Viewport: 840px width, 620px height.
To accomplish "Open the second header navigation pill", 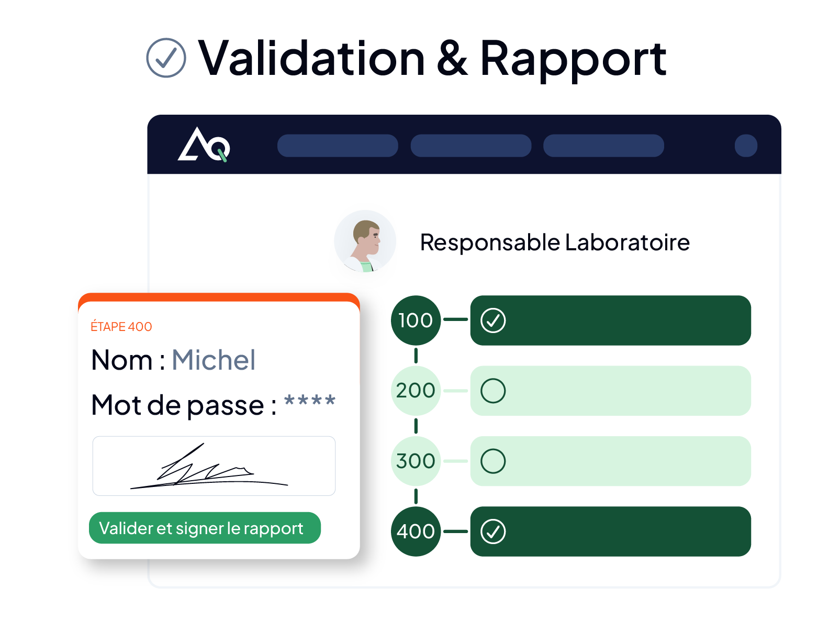I will click(471, 146).
